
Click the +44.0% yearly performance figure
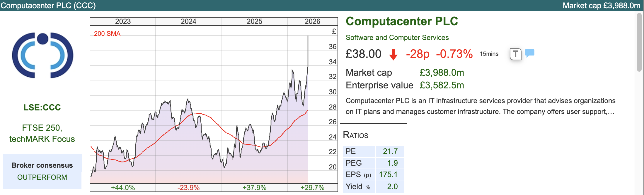123,188
